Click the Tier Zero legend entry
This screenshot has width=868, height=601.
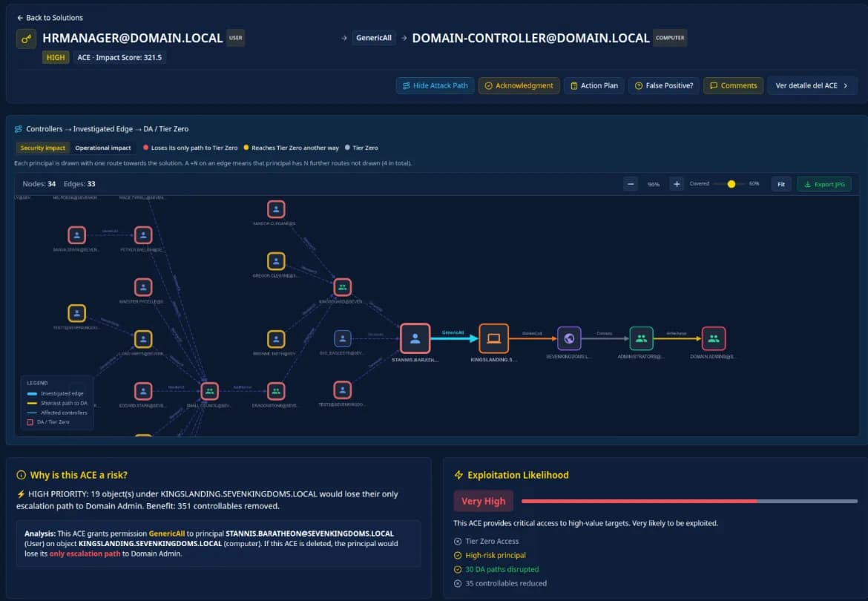coord(361,148)
